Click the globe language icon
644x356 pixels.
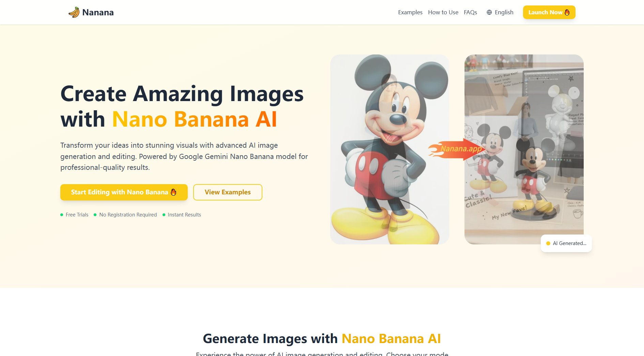pyautogui.click(x=489, y=12)
